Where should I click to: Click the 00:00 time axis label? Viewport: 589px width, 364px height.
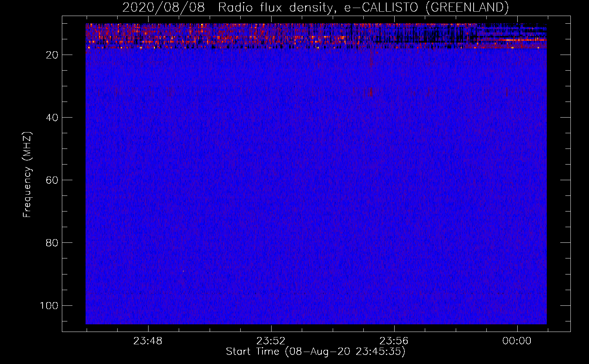point(517,341)
